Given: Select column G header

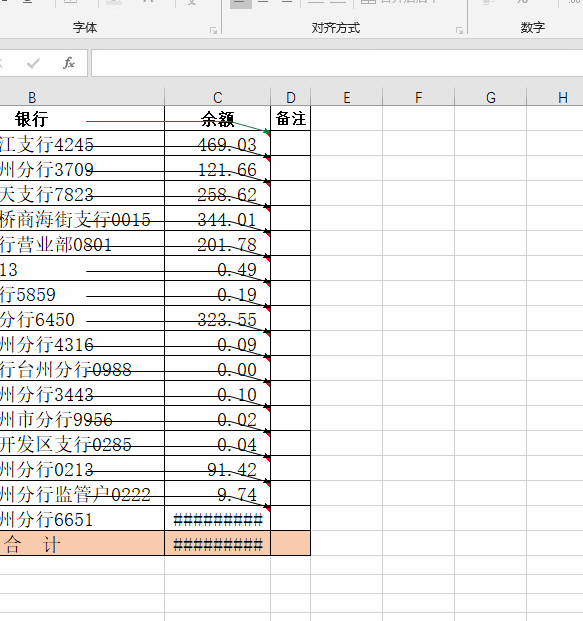Looking at the screenshot, I should [x=491, y=97].
